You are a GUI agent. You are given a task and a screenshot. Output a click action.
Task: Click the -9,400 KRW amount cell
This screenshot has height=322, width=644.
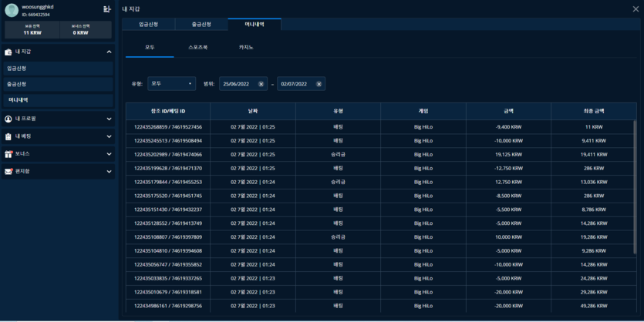pos(508,127)
